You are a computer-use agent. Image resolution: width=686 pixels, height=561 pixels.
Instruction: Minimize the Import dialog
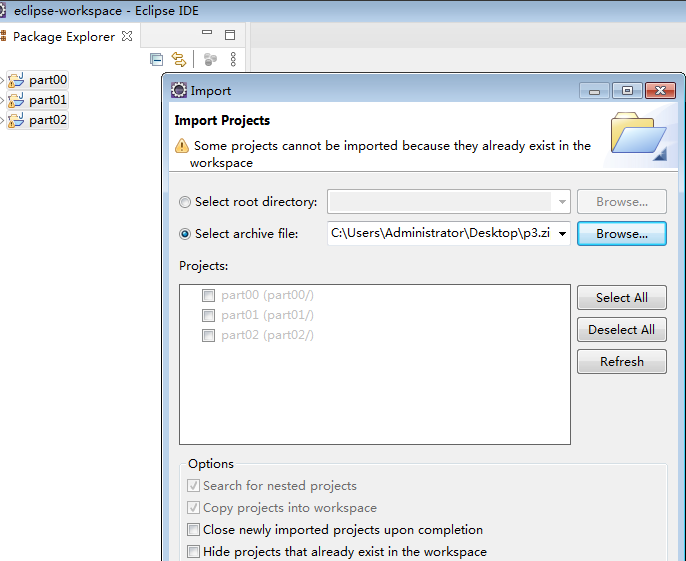594,91
